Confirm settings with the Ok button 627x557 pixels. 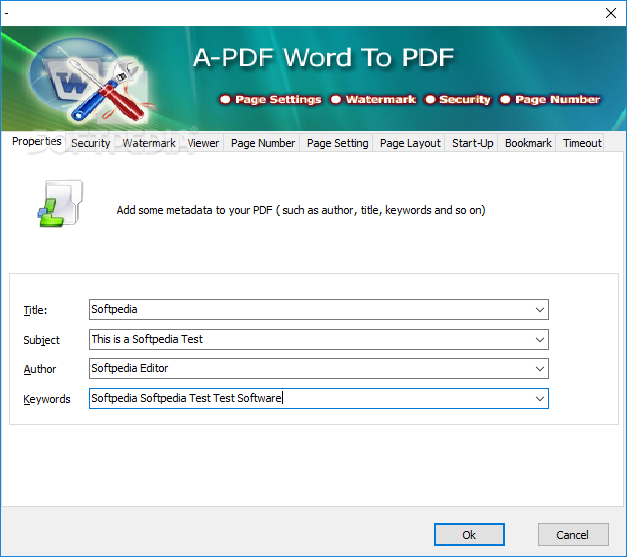[469, 535]
